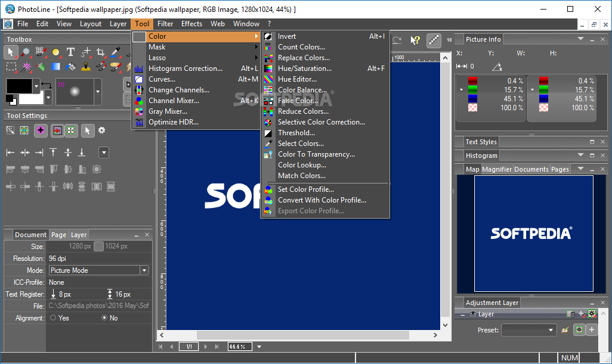Open the background color dropdown arrow
Viewport: 612px width, 364px height.
(x=48, y=98)
